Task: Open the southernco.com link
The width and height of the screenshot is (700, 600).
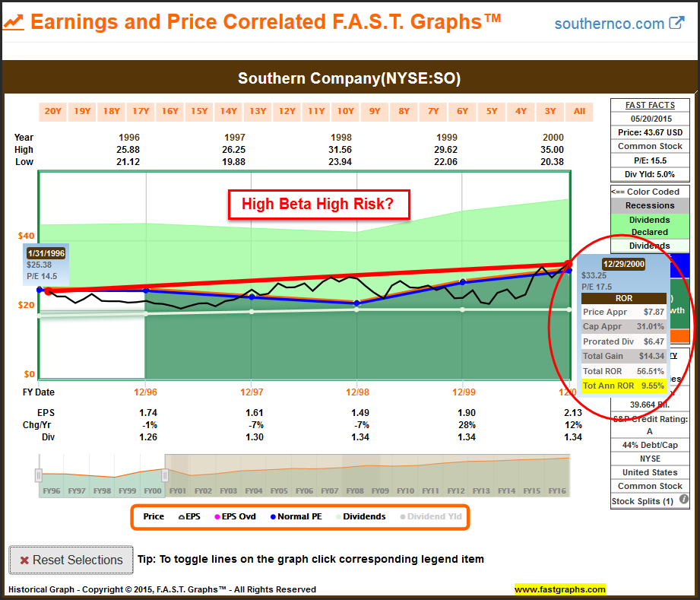Action: 609,24
